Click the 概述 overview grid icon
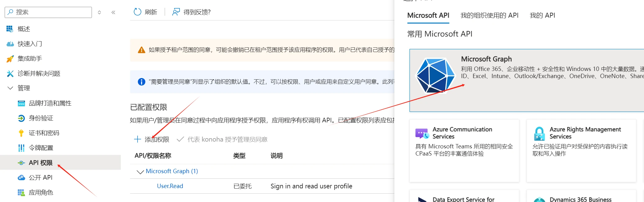The height and width of the screenshot is (202, 644). point(10,29)
